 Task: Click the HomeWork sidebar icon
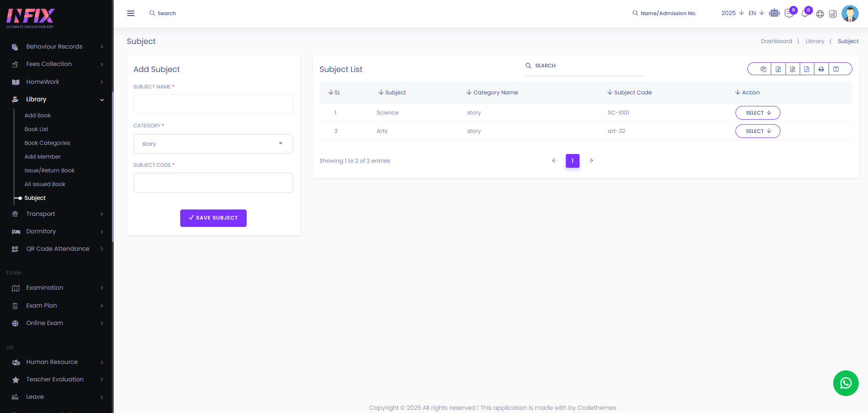[16, 82]
